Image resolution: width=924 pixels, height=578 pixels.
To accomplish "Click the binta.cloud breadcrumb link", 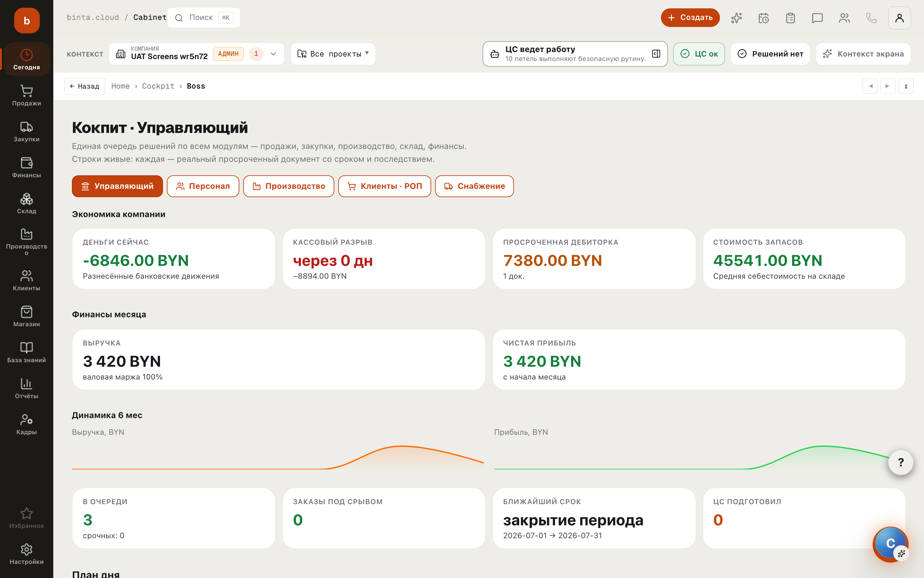I will click(93, 18).
